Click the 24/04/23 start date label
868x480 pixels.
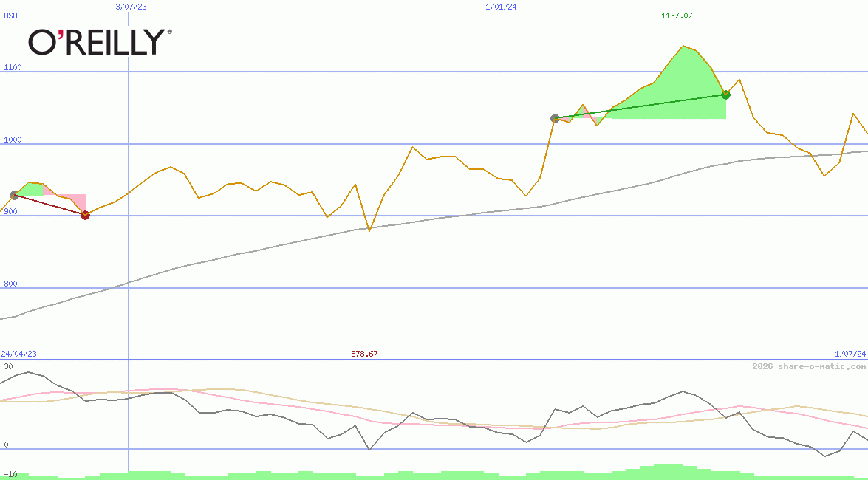18,354
